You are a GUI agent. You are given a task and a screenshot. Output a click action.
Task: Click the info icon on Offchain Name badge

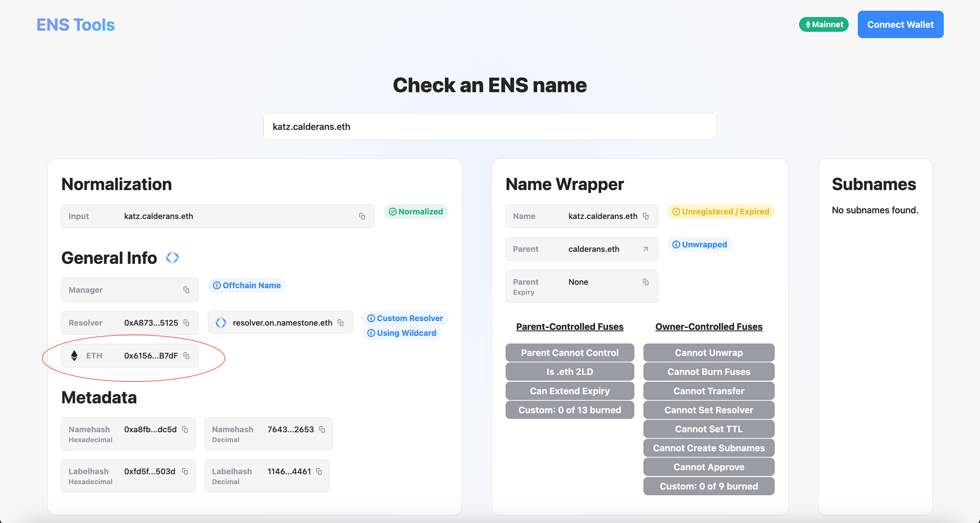[217, 285]
